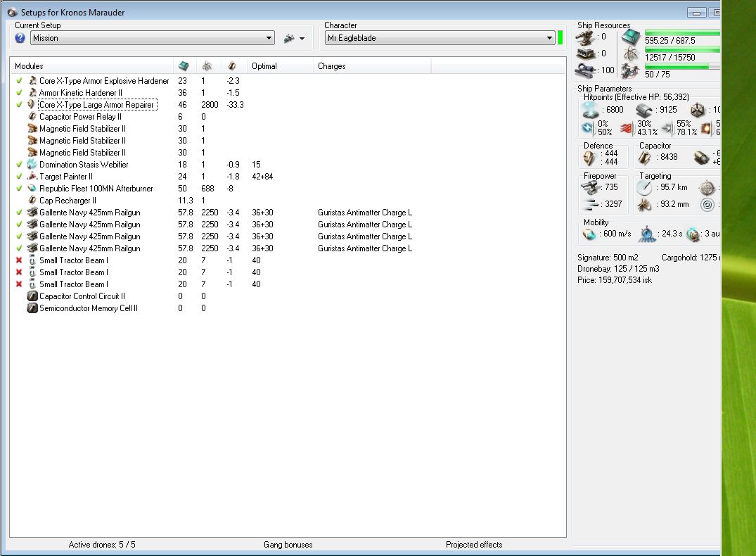Click the CPU icon in Ship Resources

click(x=630, y=37)
